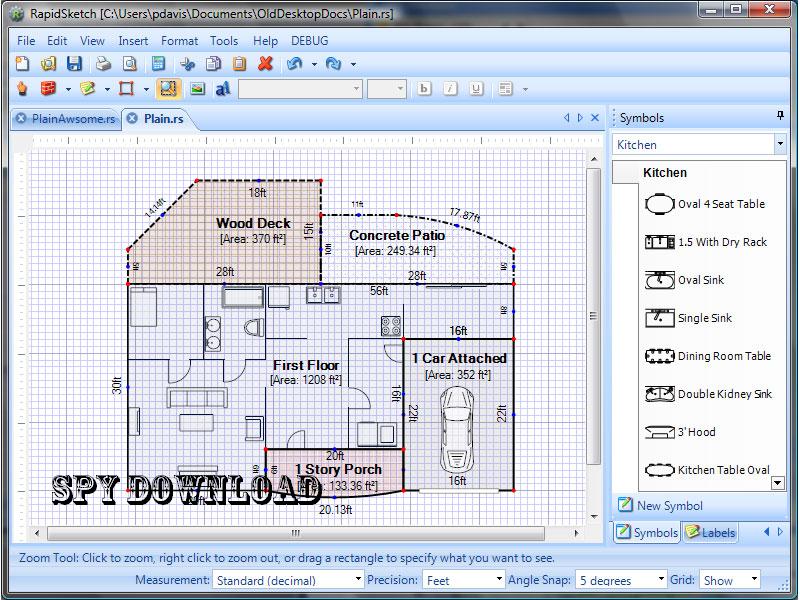Select the 1.5 With Dry Rack symbol
This screenshot has width=800, height=600.
point(706,242)
